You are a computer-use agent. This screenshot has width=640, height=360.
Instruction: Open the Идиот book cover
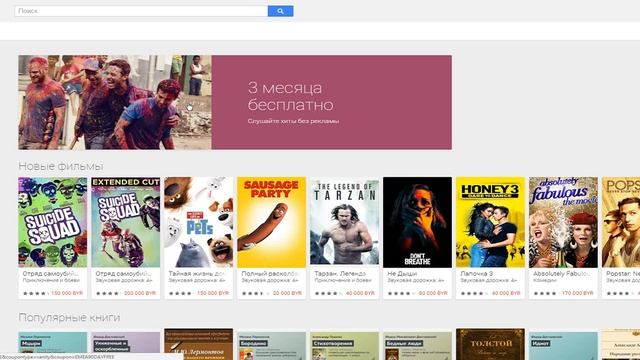tap(563, 346)
